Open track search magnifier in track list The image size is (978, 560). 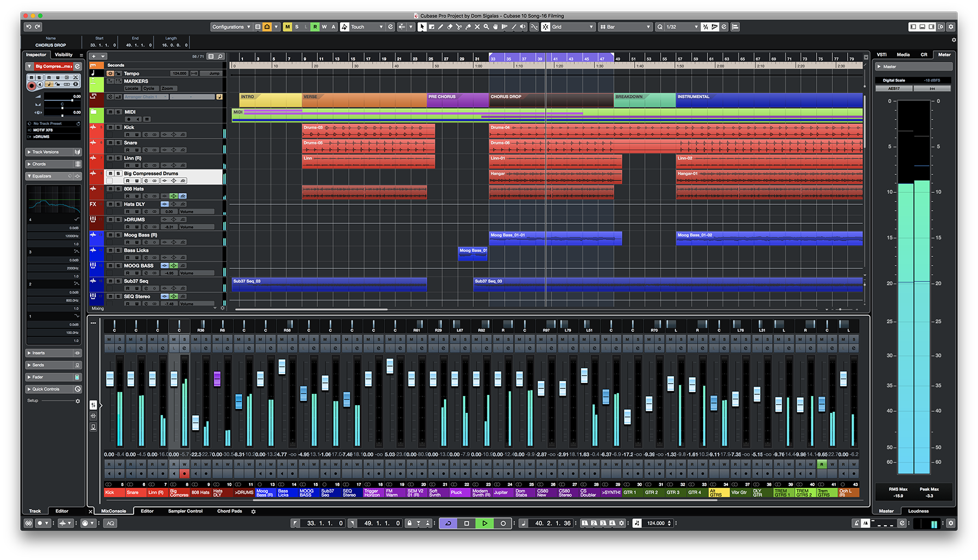[220, 56]
